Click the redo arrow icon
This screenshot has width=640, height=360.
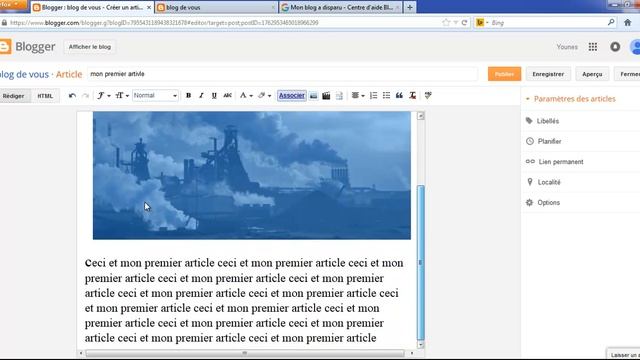click(85, 96)
